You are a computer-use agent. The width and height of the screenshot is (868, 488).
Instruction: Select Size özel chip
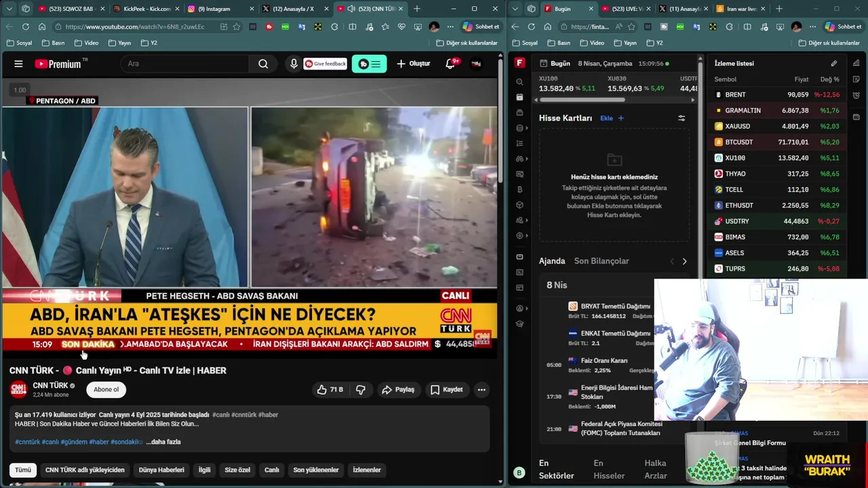point(237,470)
